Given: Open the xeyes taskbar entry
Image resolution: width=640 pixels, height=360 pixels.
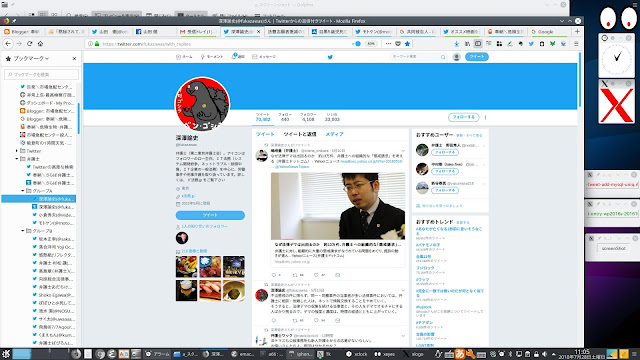Looking at the screenshot, I should point(385,354).
